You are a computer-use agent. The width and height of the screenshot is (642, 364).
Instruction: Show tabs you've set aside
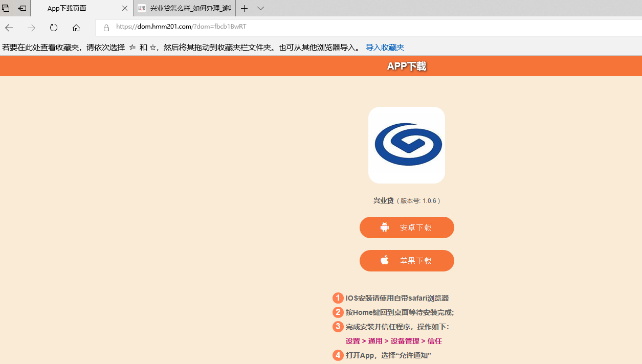6,8
